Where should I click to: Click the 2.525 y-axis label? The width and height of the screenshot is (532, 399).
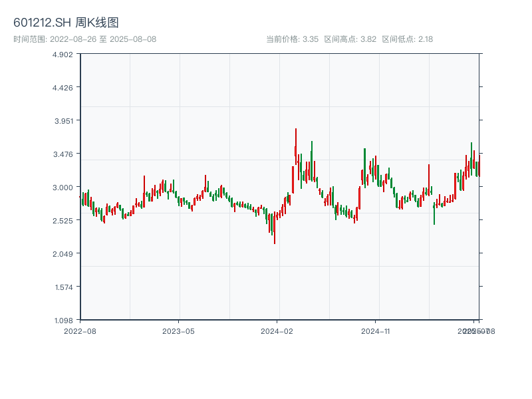pos(63,221)
